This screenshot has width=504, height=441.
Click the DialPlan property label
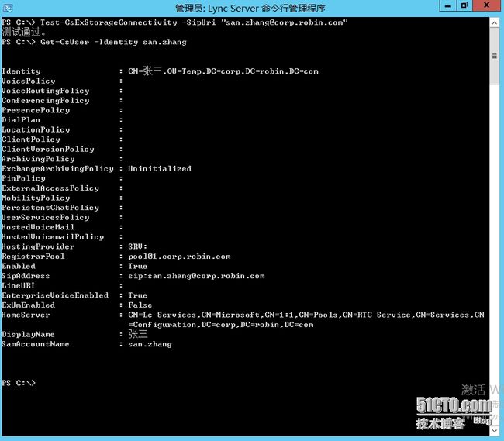[21, 120]
